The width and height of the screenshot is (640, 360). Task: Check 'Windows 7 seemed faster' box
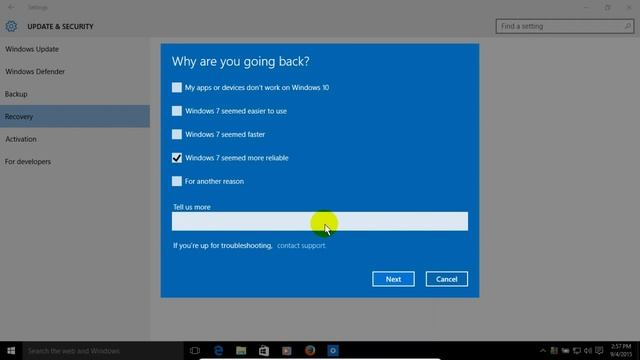[x=176, y=134]
